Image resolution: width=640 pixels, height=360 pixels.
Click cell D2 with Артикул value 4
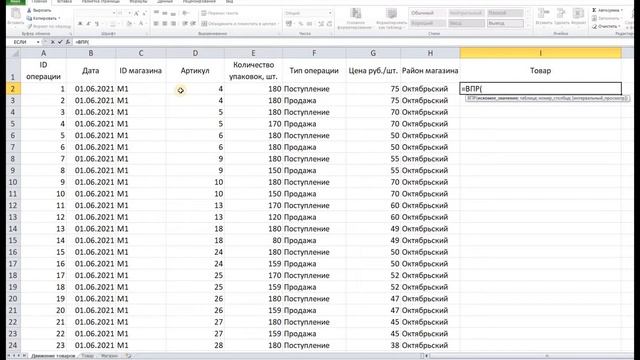[195, 89]
